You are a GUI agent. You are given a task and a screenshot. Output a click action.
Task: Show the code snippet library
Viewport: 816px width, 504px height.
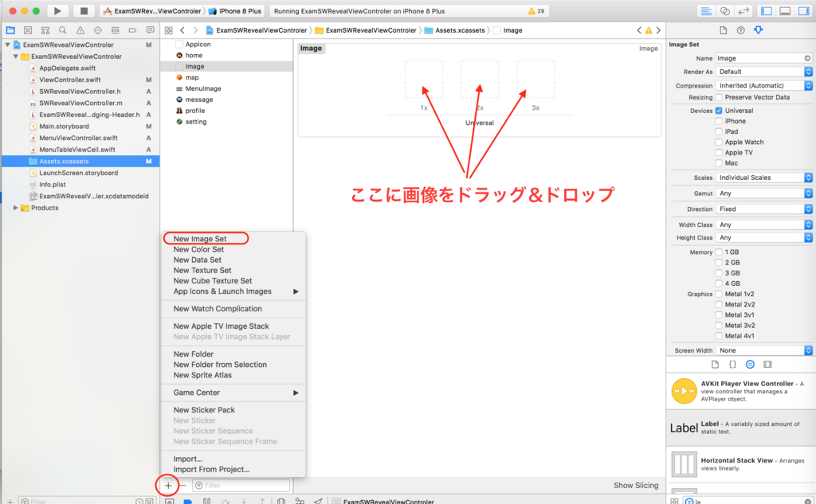pos(732,365)
